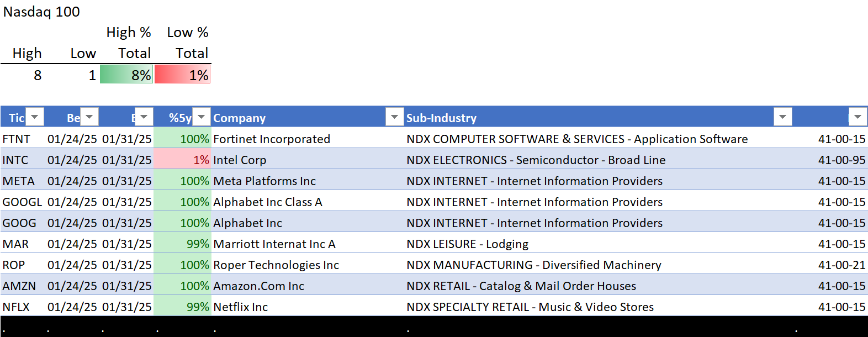
Task: Click the Company column header
Action: pyautogui.click(x=240, y=118)
